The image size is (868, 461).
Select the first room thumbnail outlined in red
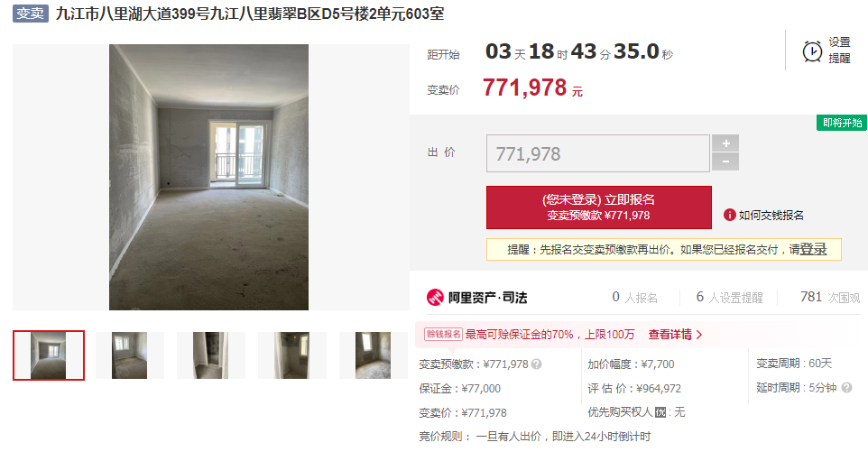(x=49, y=355)
